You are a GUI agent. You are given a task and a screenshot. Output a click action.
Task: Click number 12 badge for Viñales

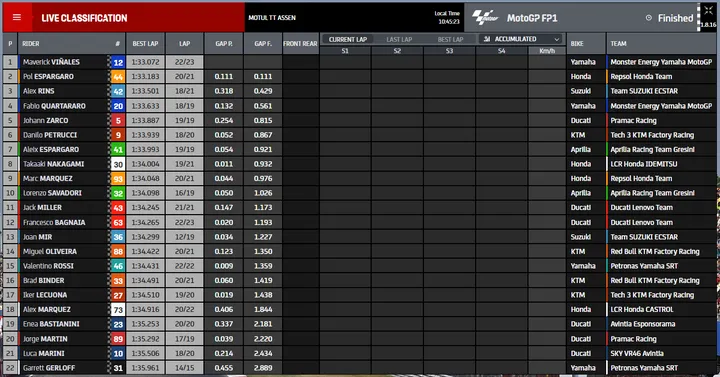[x=118, y=62]
